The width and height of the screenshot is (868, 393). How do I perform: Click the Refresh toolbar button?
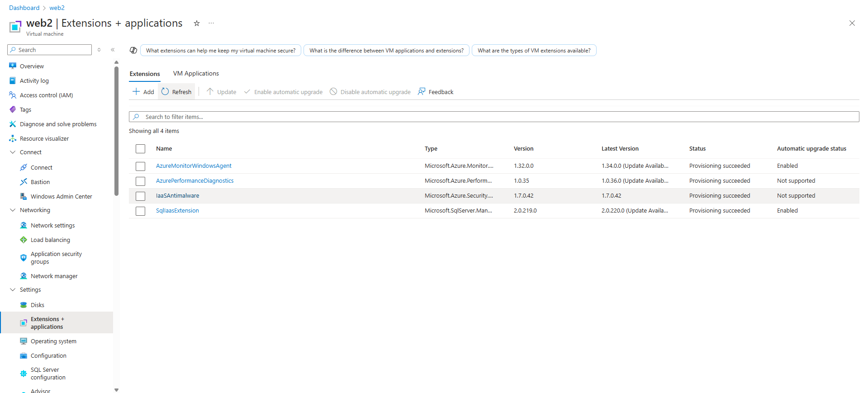coord(176,92)
